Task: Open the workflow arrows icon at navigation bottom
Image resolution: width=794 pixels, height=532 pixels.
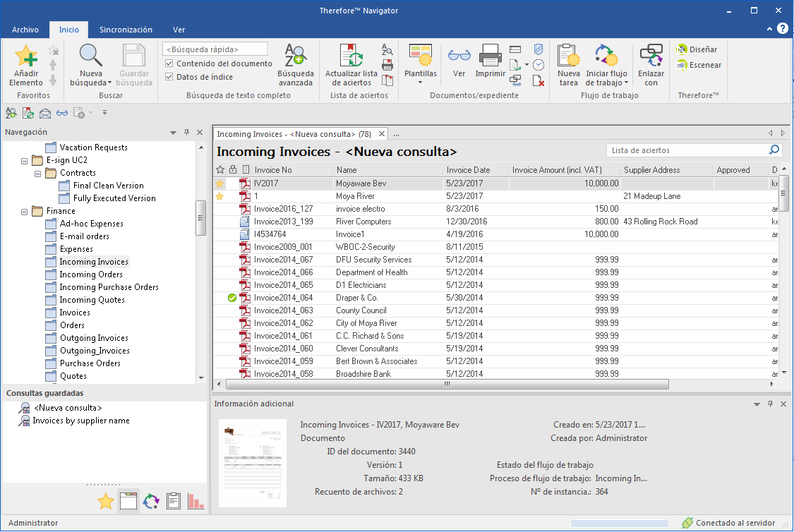Action: (x=151, y=501)
